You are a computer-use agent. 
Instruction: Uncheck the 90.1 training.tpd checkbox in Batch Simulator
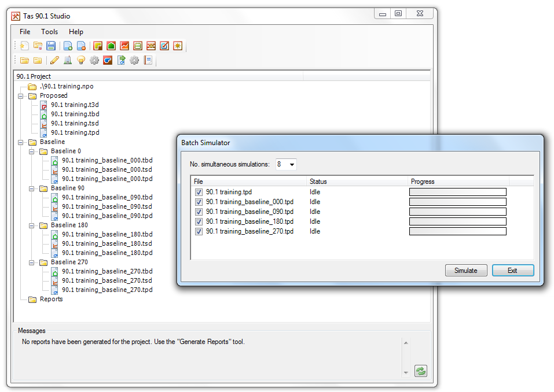point(199,193)
